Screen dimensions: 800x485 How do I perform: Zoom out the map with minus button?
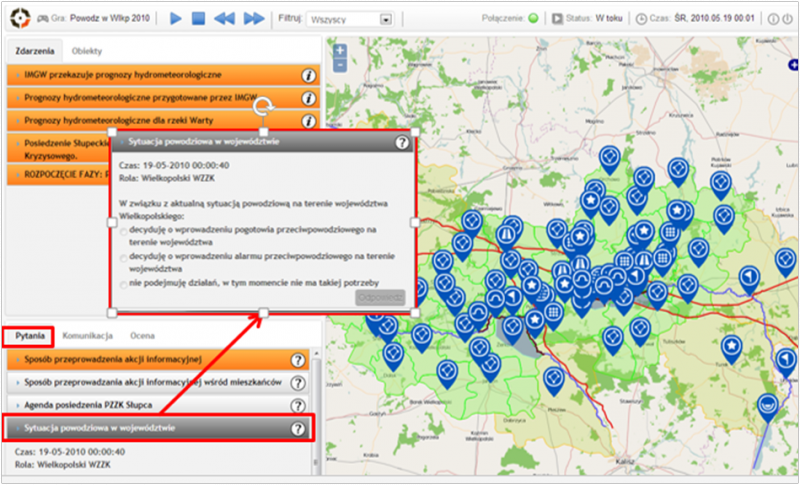tap(340, 65)
